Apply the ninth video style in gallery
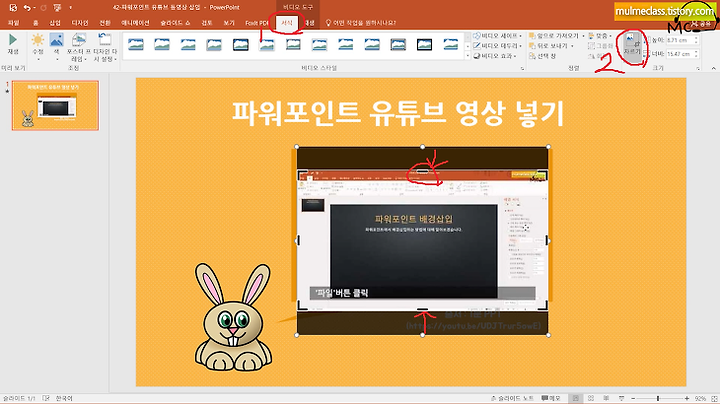This screenshot has width=720, height=404. pos(346,44)
